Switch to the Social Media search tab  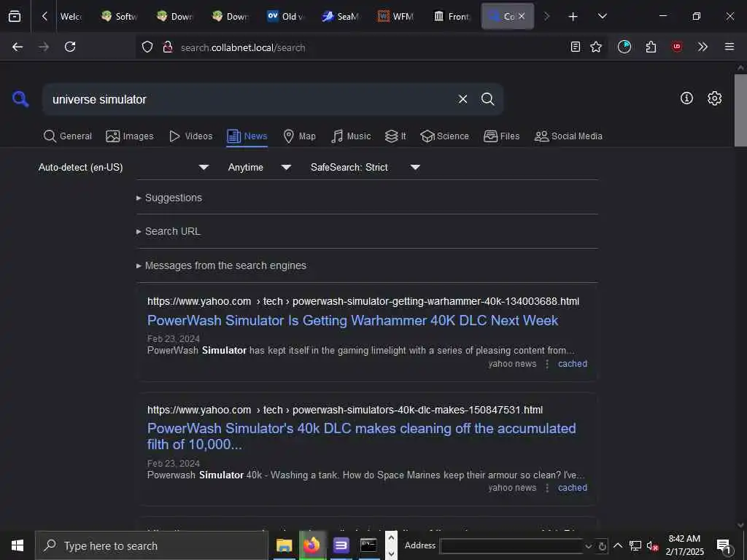(x=568, y=136)
